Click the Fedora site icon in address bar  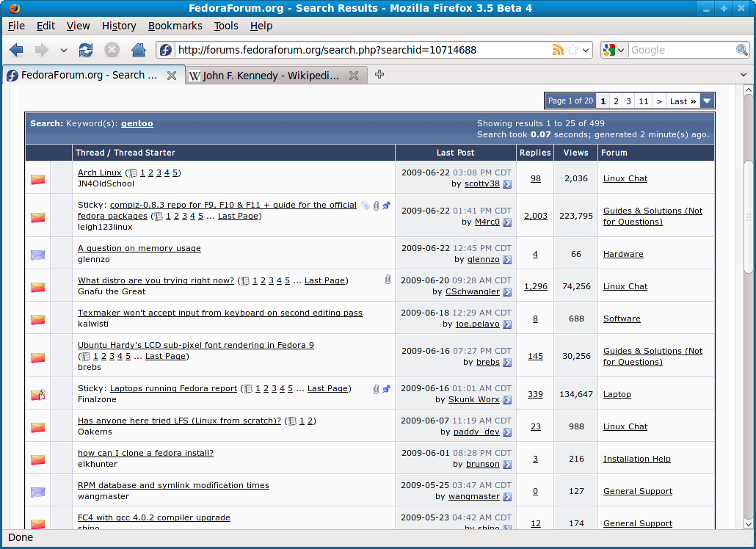[165, 50]
